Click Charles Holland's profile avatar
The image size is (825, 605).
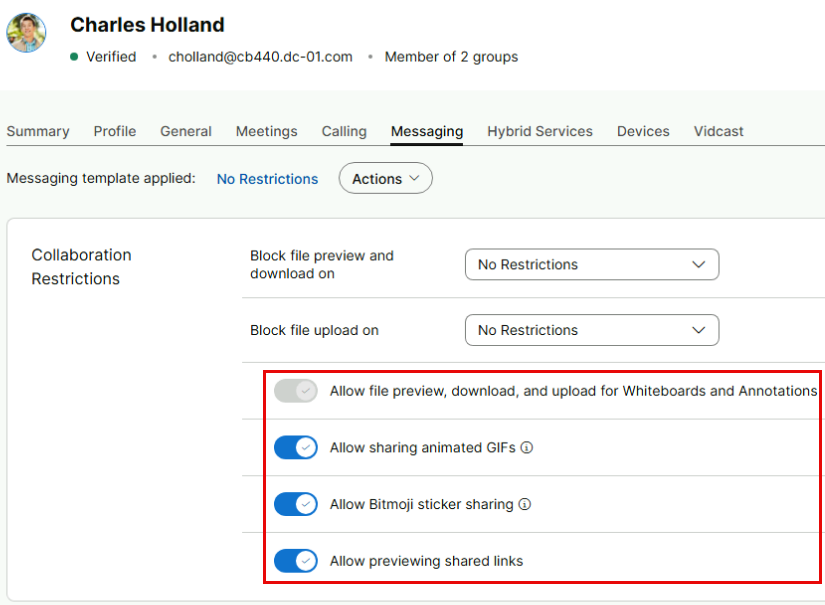(x=26, y=33)
